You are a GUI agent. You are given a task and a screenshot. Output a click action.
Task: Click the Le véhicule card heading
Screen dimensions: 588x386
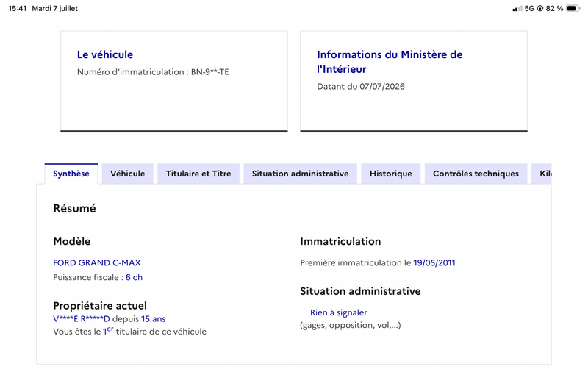(105, 54)
